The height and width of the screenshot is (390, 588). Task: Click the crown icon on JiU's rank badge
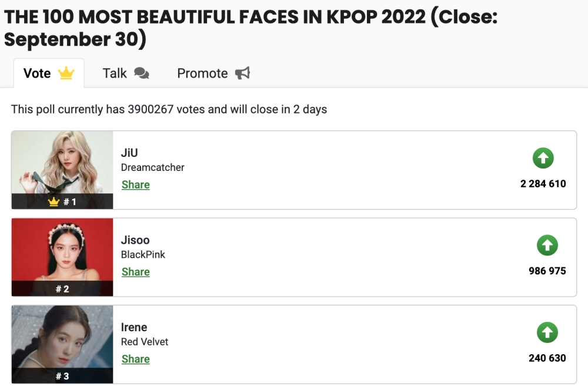pyautogui.click(x=54, y=201)
